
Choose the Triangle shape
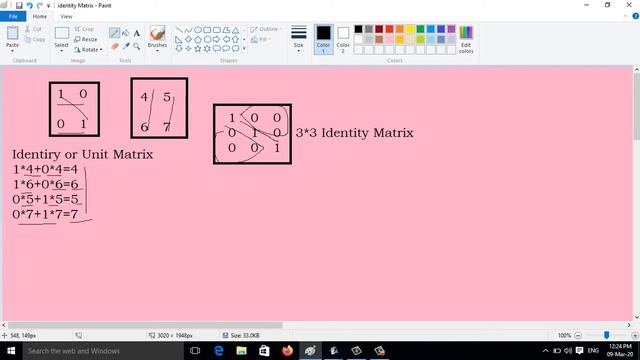pos(236,30)
